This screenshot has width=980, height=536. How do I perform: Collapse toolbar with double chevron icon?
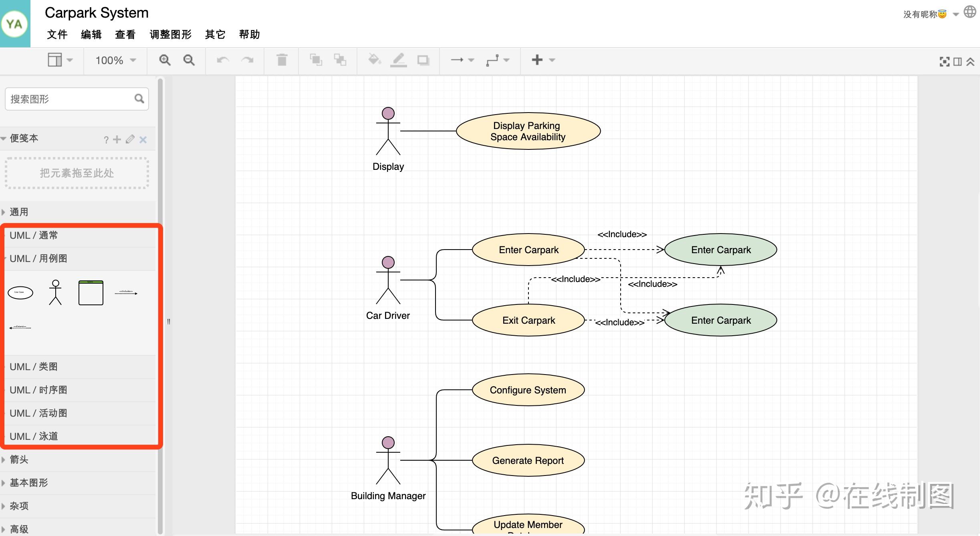[970, 61]
